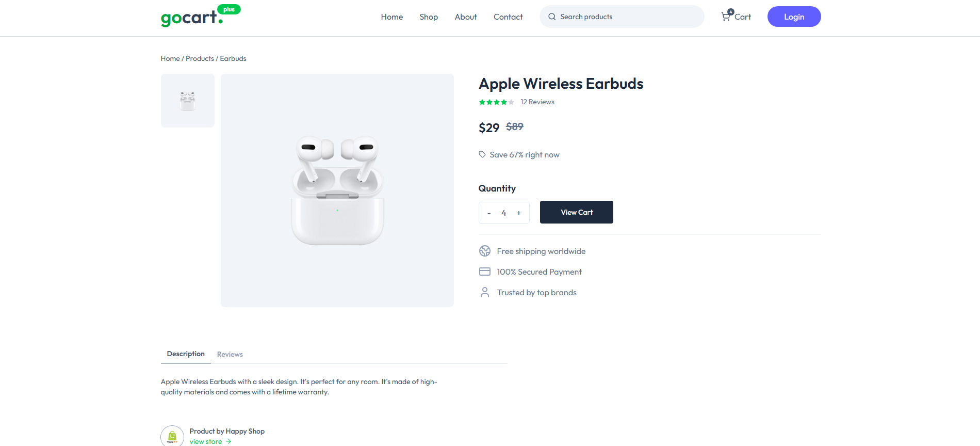
Task: Open the Shop menu item
Action: (429, 17)
